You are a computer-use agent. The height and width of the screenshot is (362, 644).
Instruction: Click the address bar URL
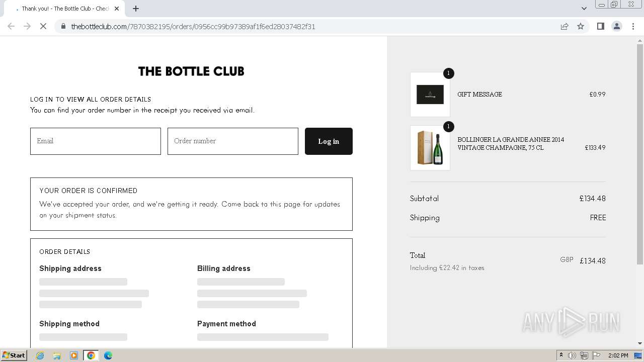(x=193, y=27)
